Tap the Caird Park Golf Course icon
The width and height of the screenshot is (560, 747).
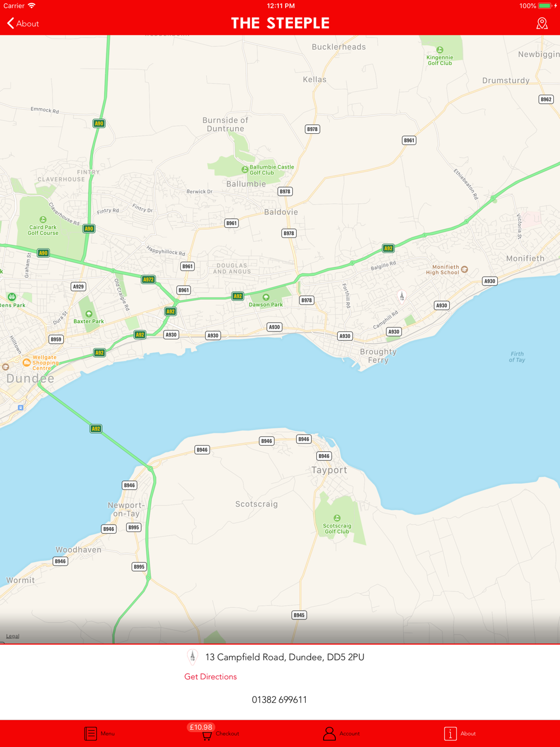click(43, 220)
